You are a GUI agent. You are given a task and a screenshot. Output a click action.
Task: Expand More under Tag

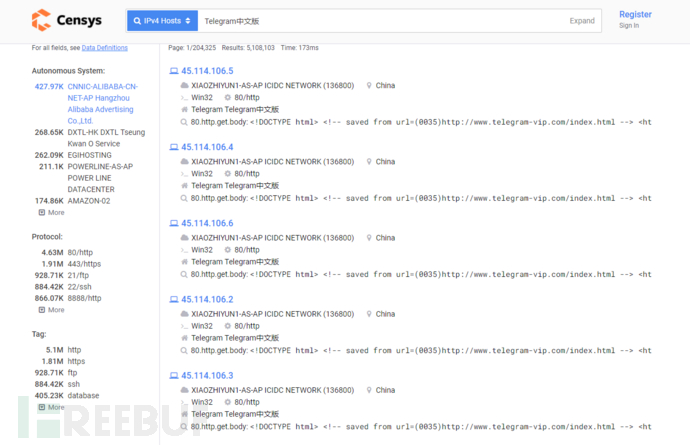click(x=51, y=407)
